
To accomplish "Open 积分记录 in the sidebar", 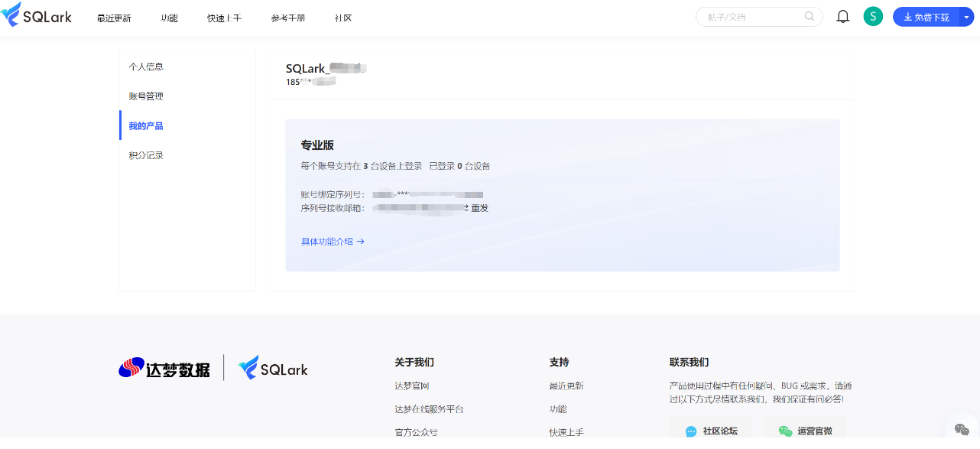I will [146, 155].
